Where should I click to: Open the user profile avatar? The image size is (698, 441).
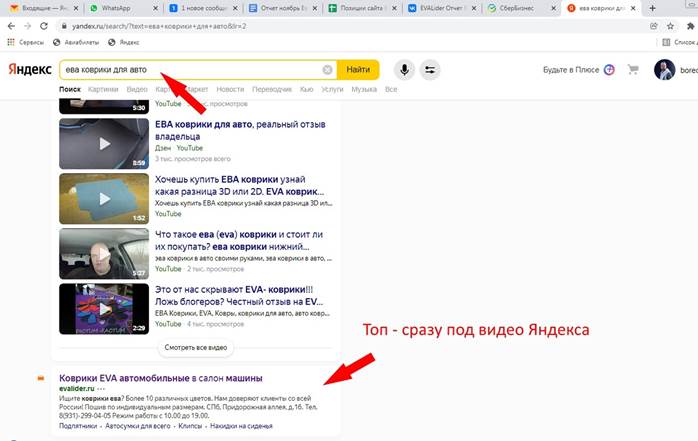point(664,70)
